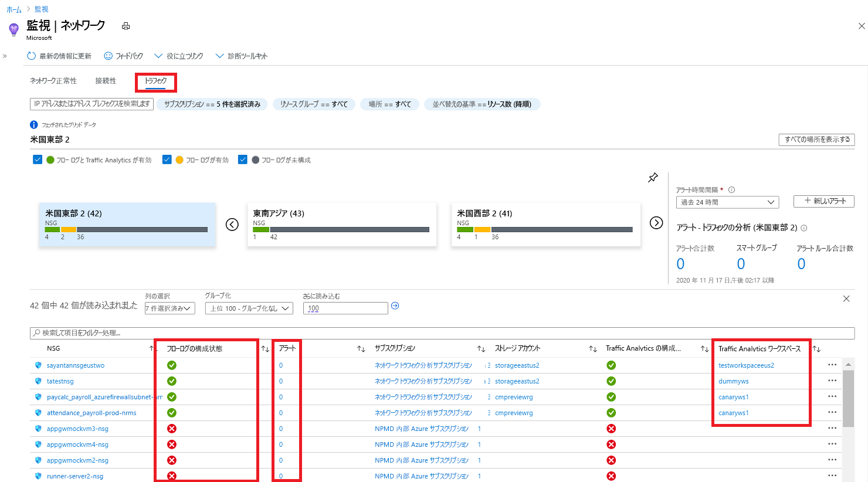This screenshot has height=482, width=868.
Task: Open storage account cmpreviewrg in paycalc_payroll row
Action: [x=514, y=397]
